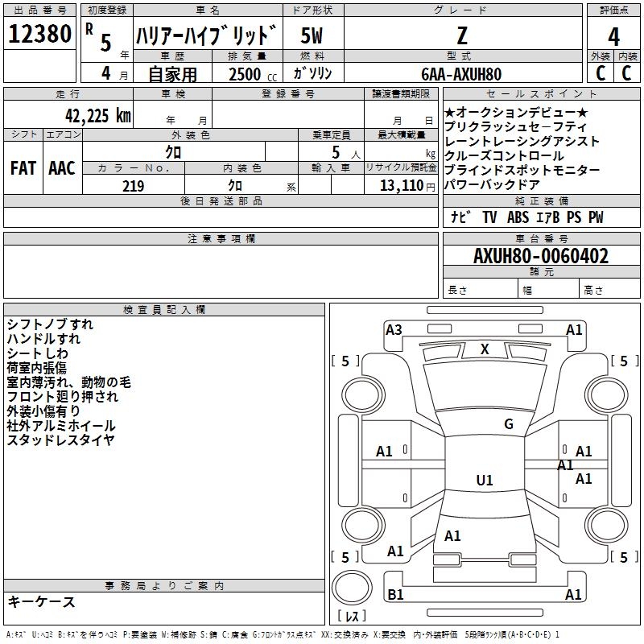Image resolution: width=644 pixels, height=644 pixels.
Task: Click the inspector note シートしわ
Action: click(x=37, y=353)
